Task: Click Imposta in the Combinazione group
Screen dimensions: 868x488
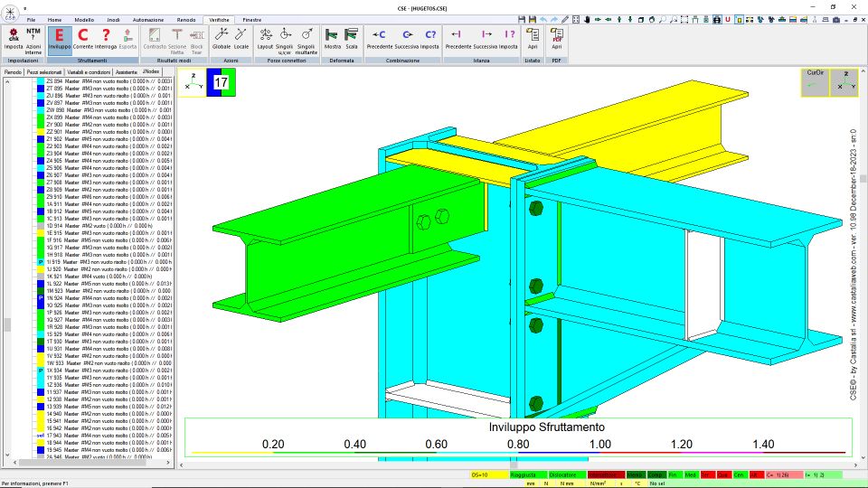Action: click(x=430, y=40)
